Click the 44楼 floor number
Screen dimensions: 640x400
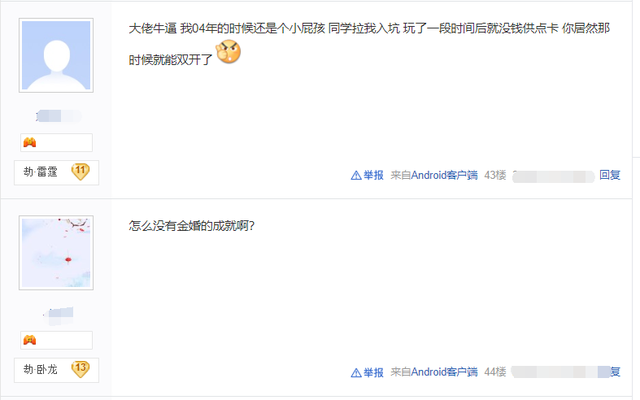pyautogui.click(x=495, y=372)
